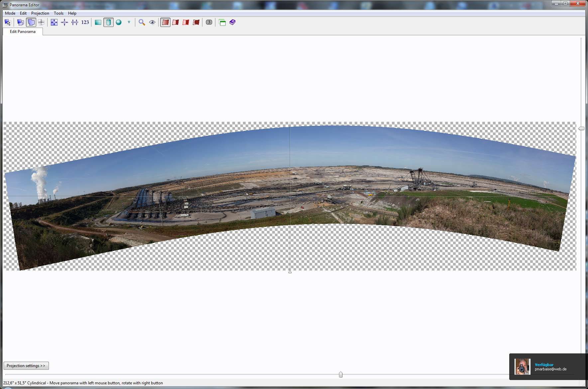Open the Projection menu
588x389 pixels.
pos(40,13)
